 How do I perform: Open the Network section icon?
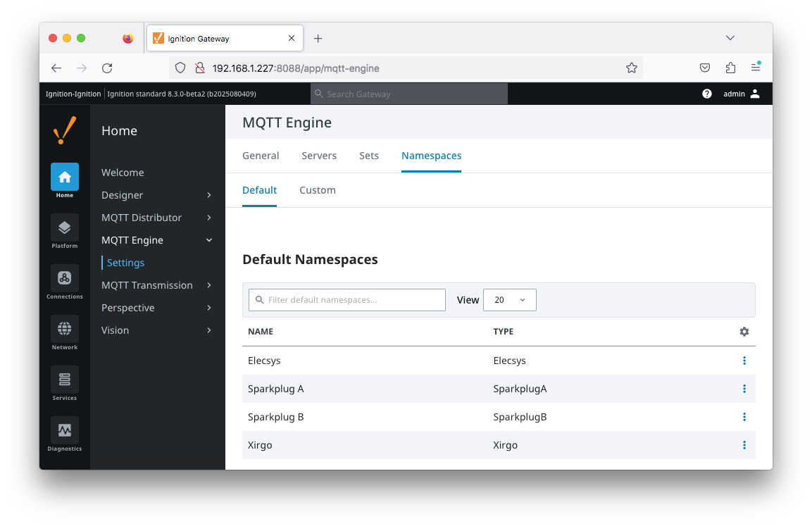[65, 330]
